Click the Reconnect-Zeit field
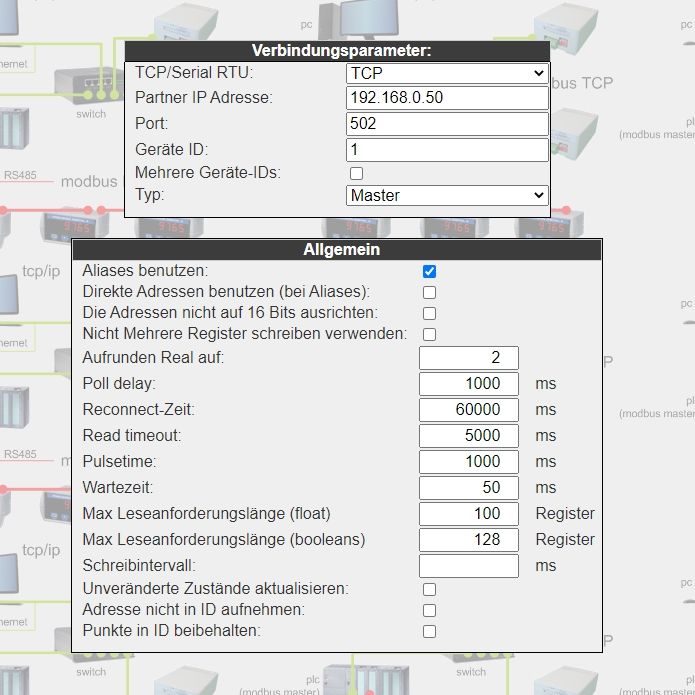The image size is (695, 695). [x=469, y=410]
